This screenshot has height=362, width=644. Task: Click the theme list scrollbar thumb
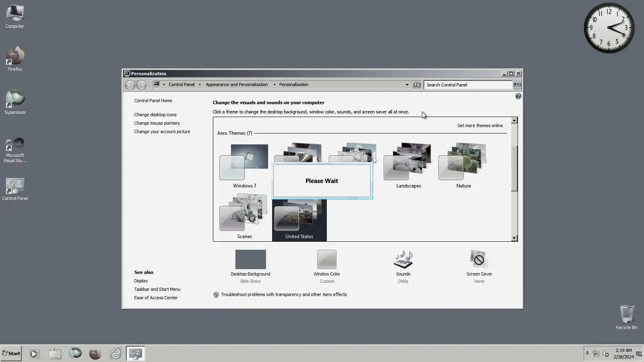tap(514, 169)
